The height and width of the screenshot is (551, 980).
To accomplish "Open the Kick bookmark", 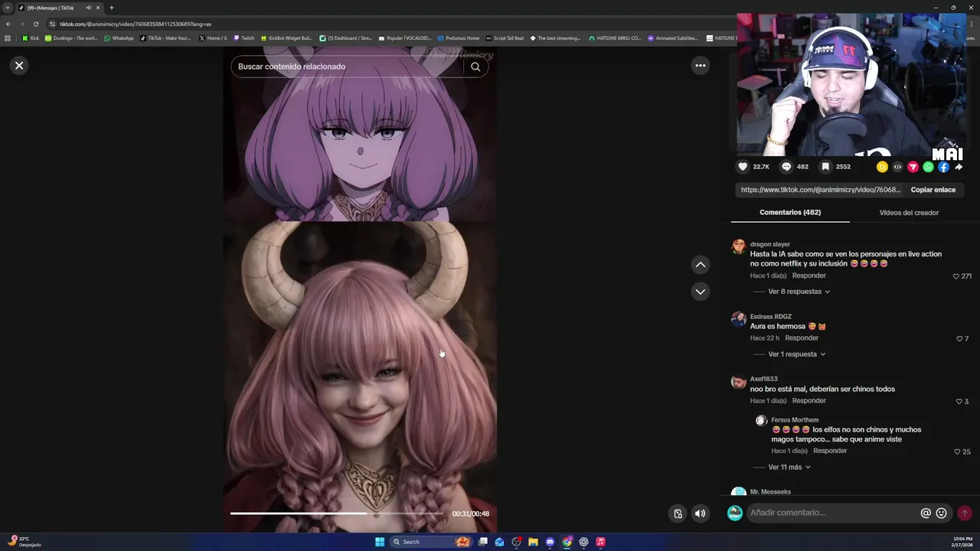I will (31, 38).
